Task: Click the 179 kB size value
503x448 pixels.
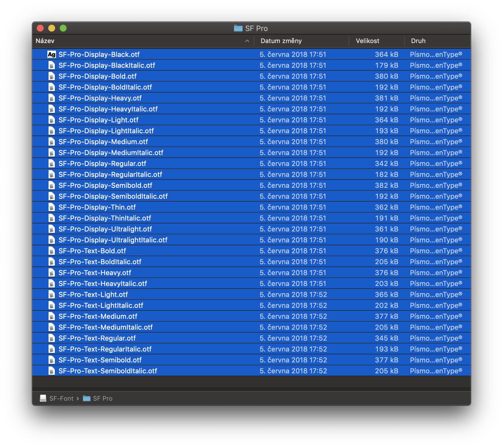Action: coord(386,65)
